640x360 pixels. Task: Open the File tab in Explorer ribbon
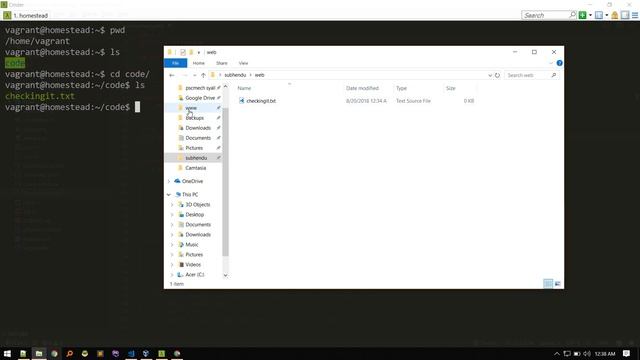pos(176,63)
